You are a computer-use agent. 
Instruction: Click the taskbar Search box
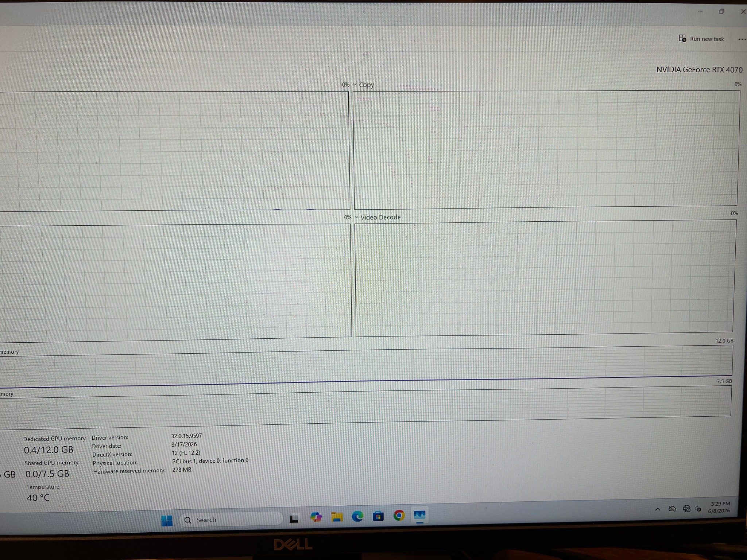pyautogui.click(x=231, y=520)
